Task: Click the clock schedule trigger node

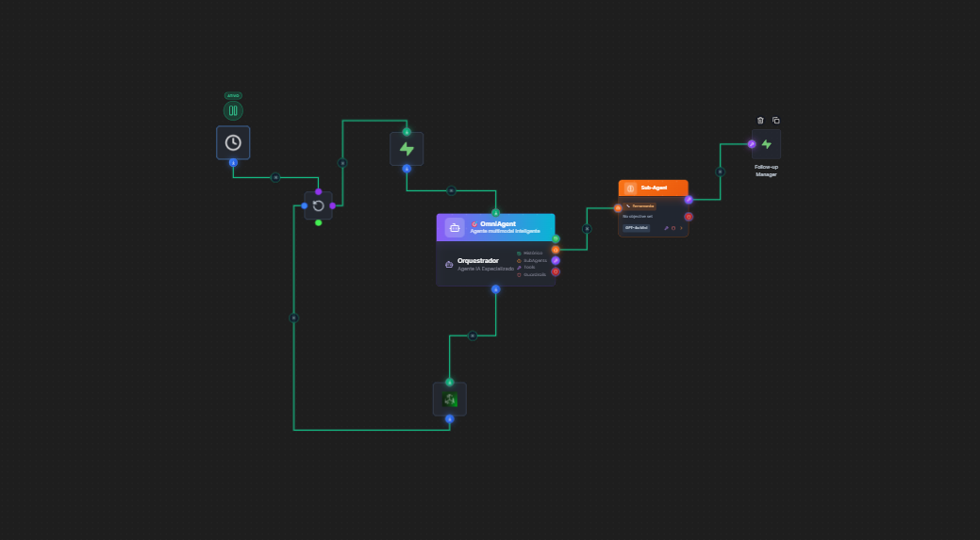Action: pyautogui.click(x=233, y=142)
